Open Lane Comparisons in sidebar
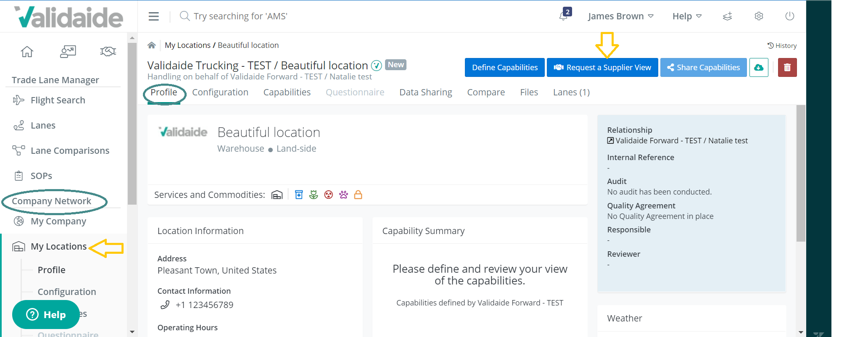This screenshot has height=337, width=868. point(70,151)
